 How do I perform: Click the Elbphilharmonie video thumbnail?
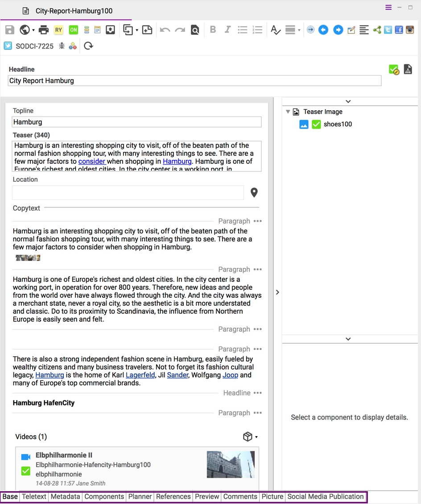[231, 464]
